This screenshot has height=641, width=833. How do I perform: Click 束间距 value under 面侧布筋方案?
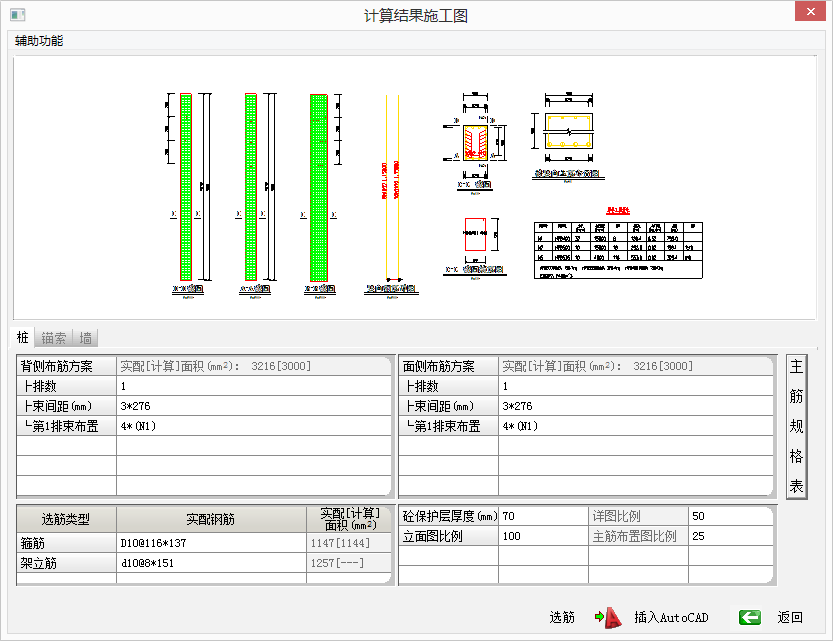click(x=634, y=406)
